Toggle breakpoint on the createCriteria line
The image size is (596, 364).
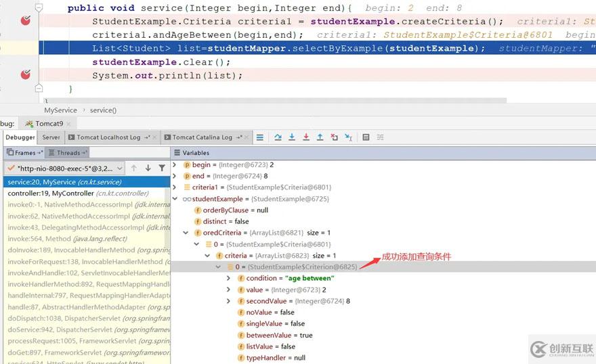click(x=26, y=20)
